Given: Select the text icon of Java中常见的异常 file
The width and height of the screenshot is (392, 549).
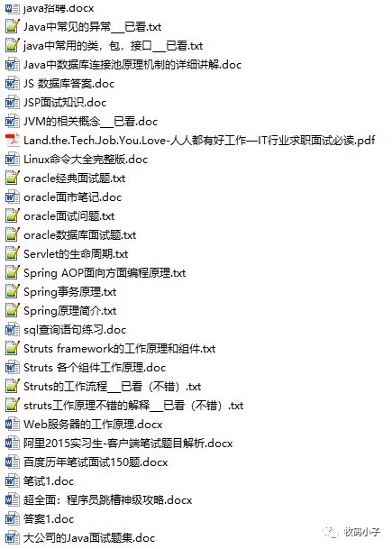Looking at the screenshot, I should (x=13, y=27).
